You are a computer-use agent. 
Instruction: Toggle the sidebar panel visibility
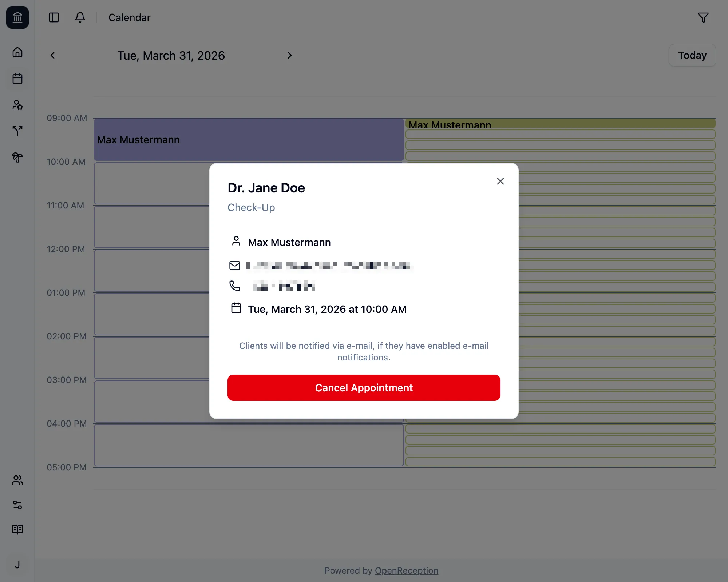coord(54,17)
